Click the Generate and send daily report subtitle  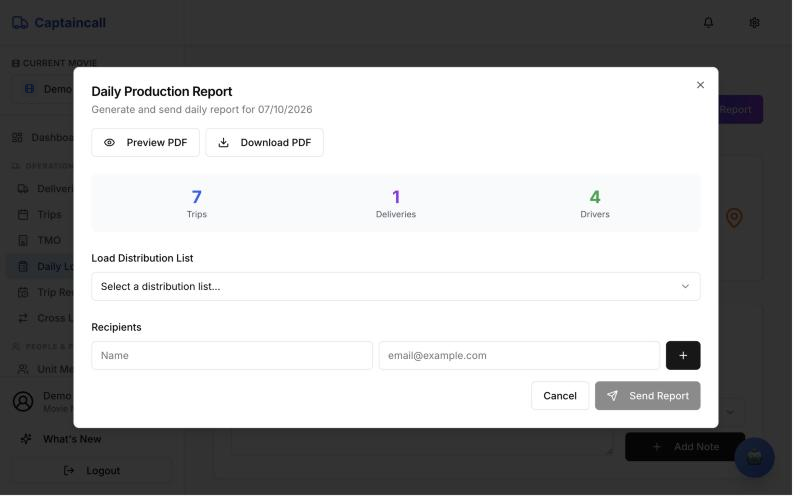(x=204, y=110)
